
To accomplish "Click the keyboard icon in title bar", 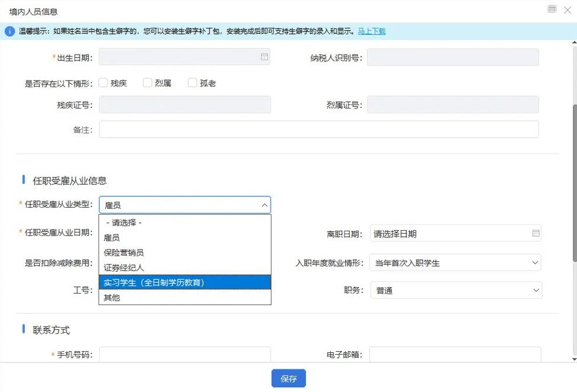I will tap(552, 9).
